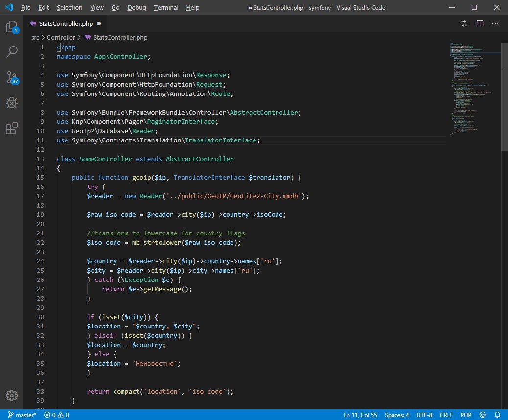Open the View menu
The image size is (508, 420).
96,7
